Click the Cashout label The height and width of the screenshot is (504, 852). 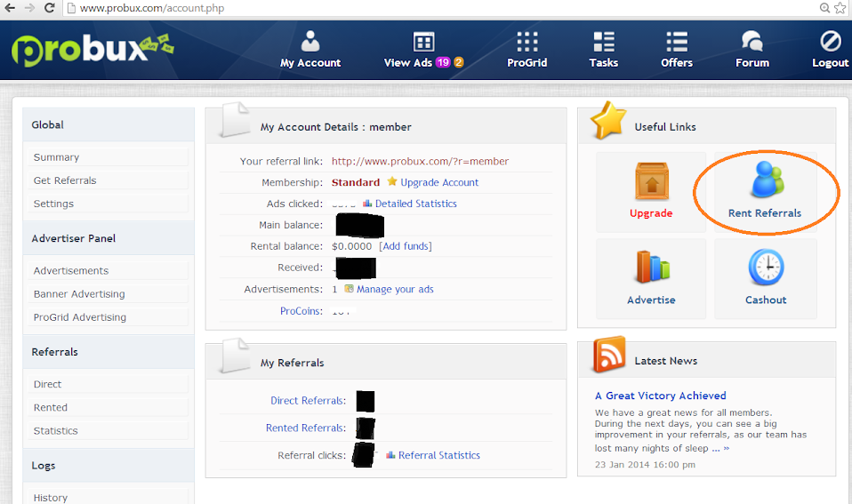coord(766,300)
